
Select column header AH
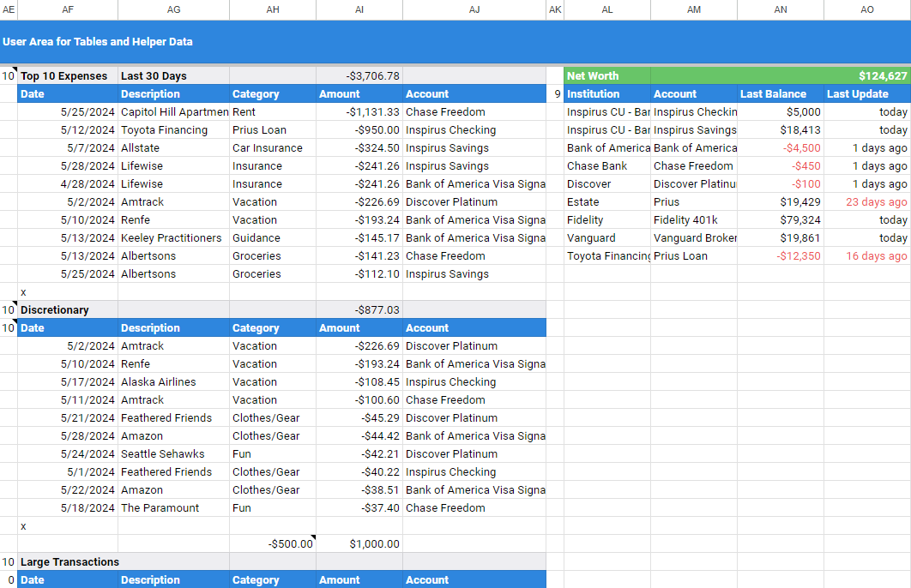point(273,9)
